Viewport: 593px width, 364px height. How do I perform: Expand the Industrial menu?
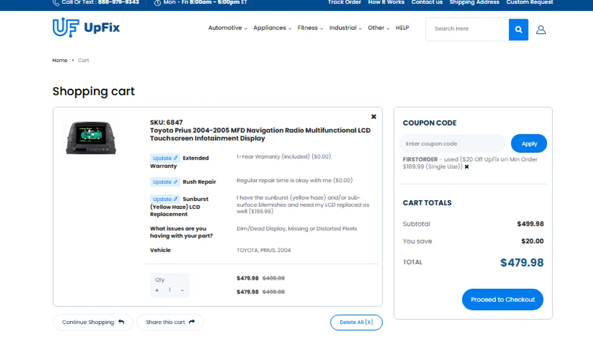[x=345, y=28]
